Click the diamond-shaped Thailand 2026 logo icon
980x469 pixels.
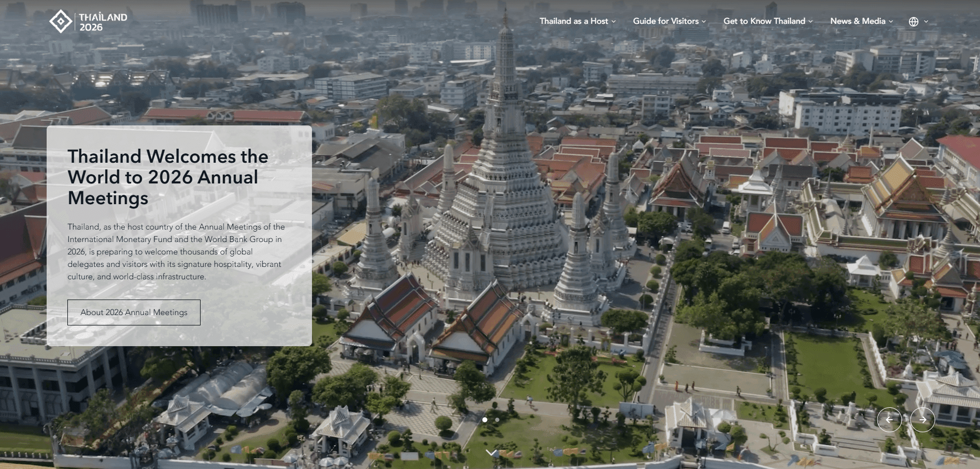[x=61, y=22]
